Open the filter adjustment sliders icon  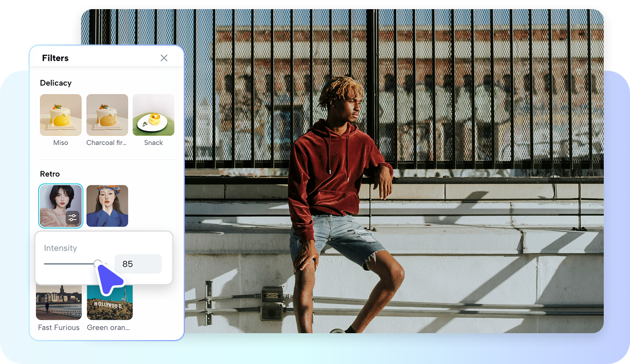pyautogui.click(x=72, y=217)
